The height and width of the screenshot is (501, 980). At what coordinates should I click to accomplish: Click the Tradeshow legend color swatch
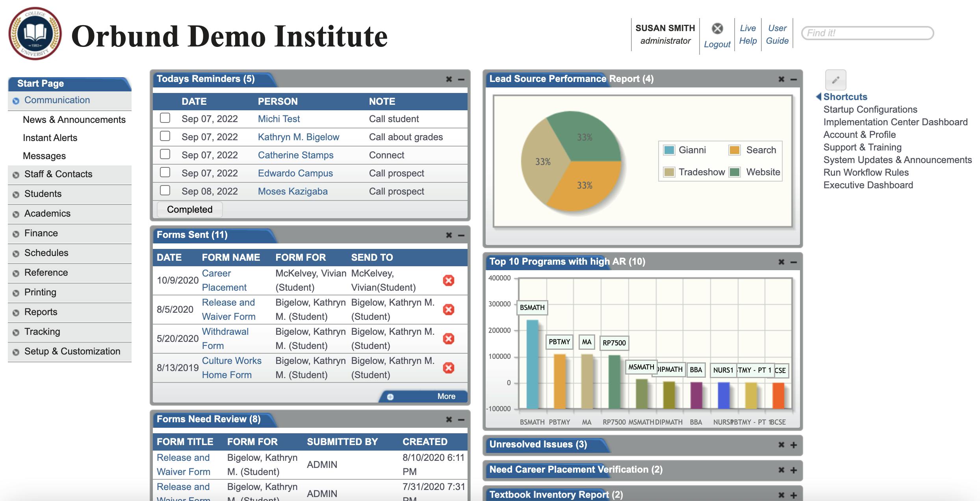669,172
